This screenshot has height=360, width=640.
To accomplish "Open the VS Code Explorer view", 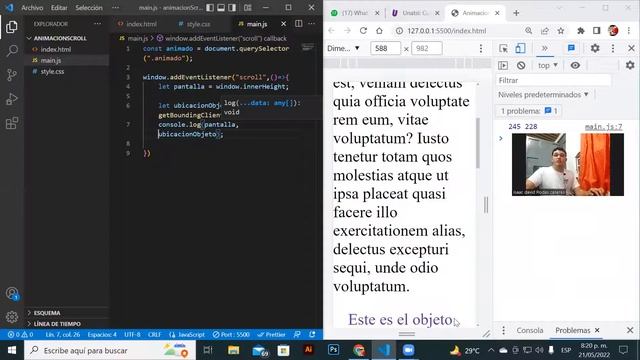I will [12, 27].
